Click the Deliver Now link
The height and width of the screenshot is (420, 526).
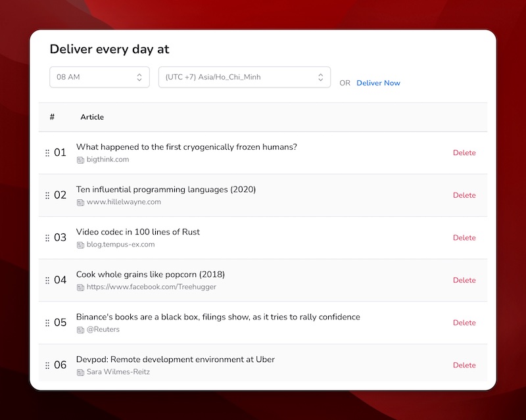pyautogui.click(x=378, y=83)
